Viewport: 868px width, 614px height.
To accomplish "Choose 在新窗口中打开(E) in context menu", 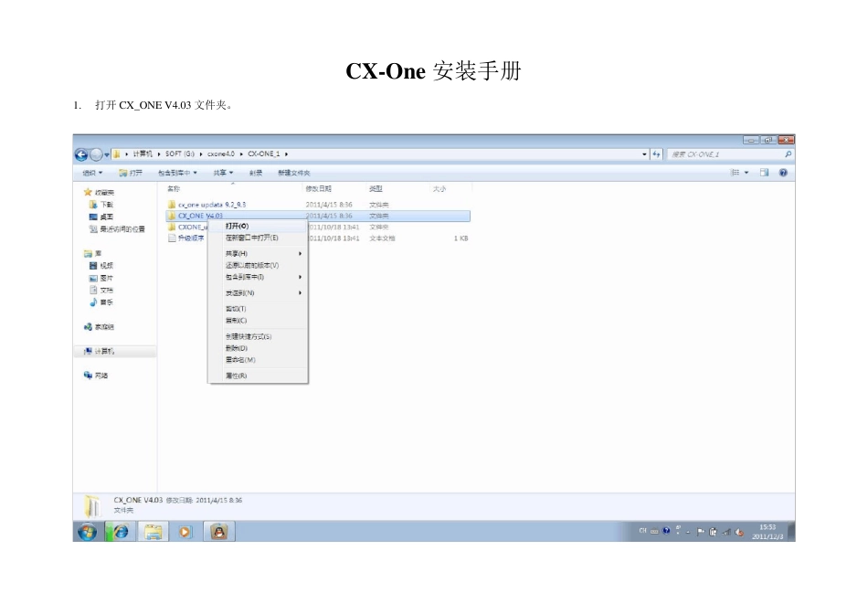I will tap(258, 238).
